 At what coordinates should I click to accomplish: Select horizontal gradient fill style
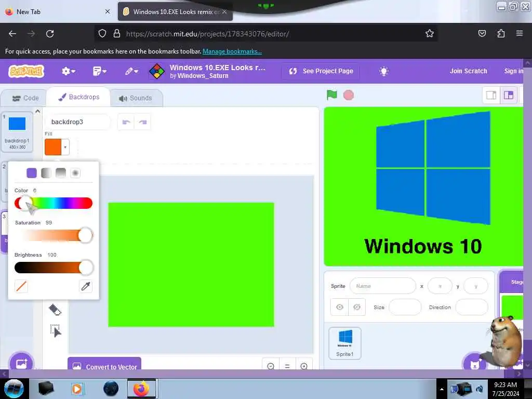pos(46,173)
